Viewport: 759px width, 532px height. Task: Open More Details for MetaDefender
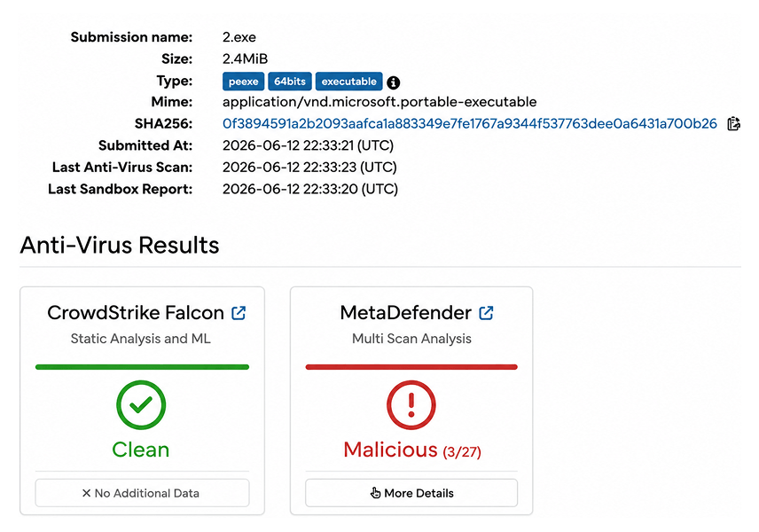click(x=411, y=493)
